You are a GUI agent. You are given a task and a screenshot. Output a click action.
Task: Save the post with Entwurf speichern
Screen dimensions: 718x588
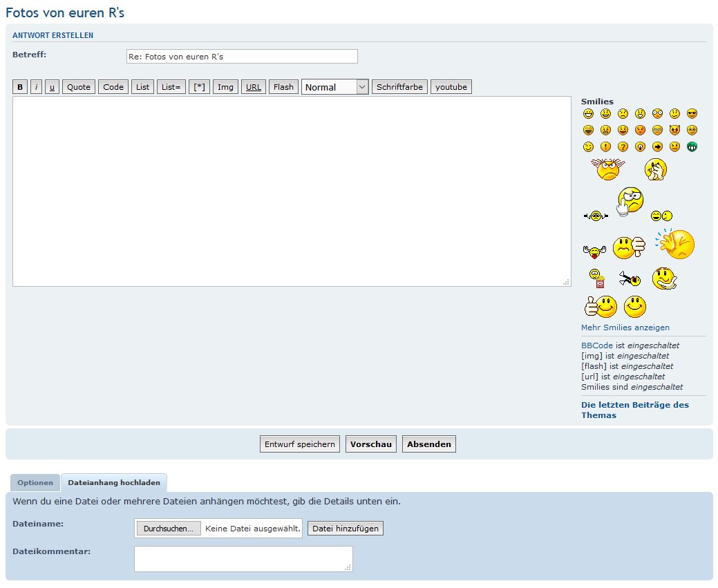[x=300, y=444]
